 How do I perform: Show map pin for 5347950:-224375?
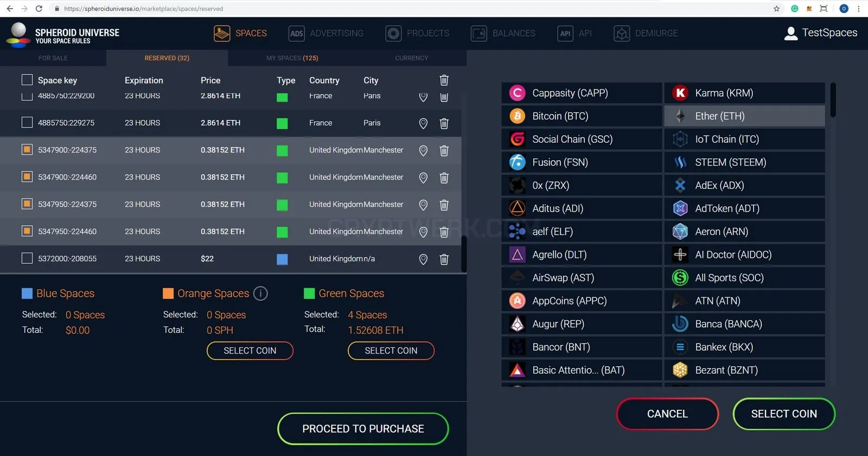(423, 205)
